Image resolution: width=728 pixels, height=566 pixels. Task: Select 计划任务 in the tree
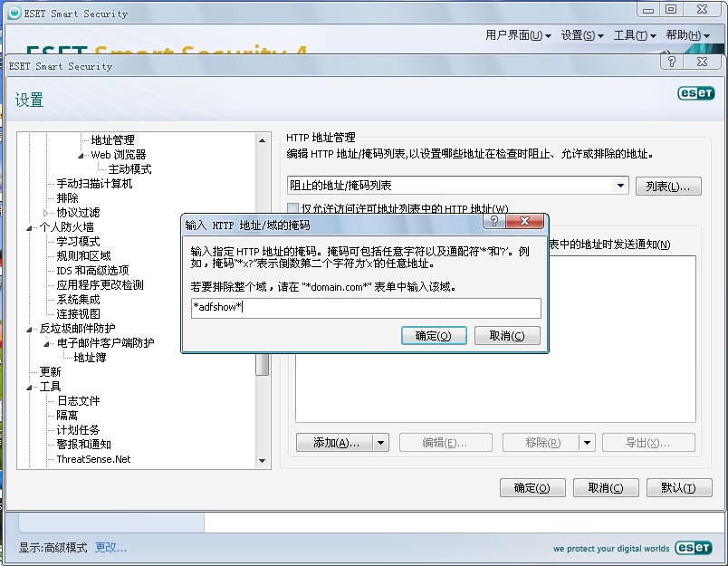click(78, 430)
